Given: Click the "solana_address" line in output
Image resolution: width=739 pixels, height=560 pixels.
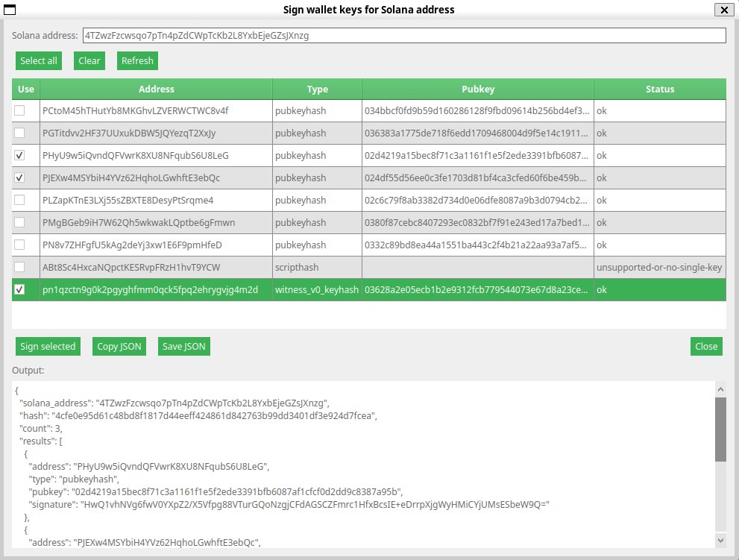Looking at the screenshot, I should [174, 403].
